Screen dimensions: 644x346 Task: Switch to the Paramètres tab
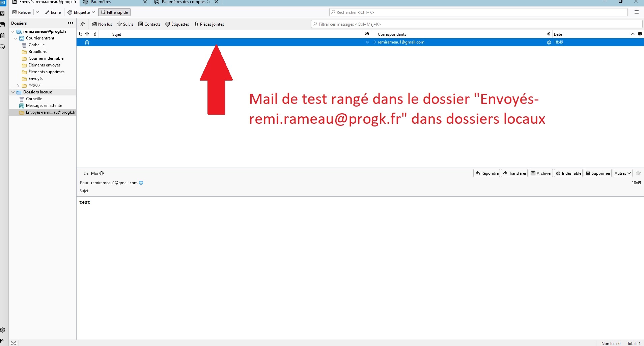(x=111, y=2)
